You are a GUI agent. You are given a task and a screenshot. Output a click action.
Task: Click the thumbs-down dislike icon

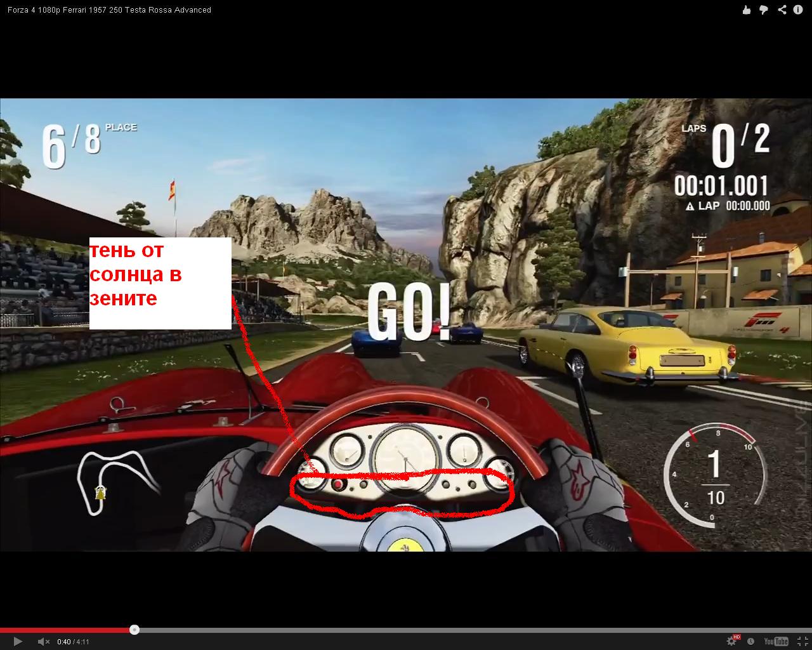point(764,10)
